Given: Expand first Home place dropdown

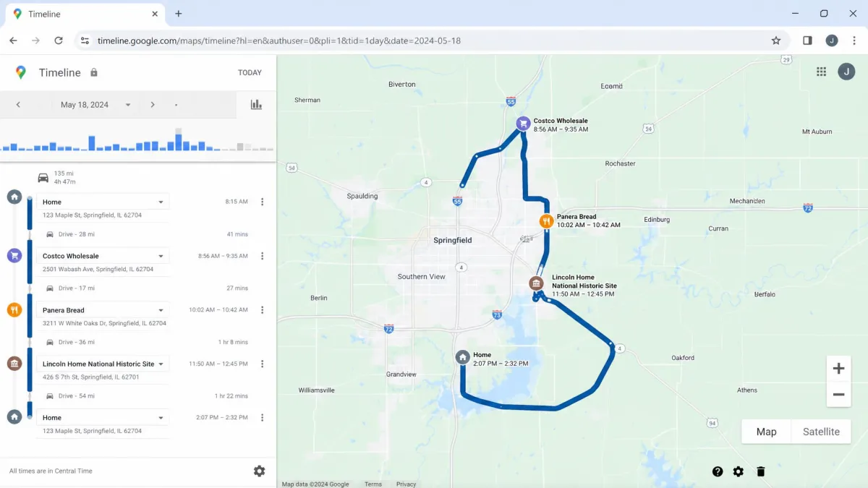Looking at the screenshot, I should pyautogui.click(x=161, y=202).
